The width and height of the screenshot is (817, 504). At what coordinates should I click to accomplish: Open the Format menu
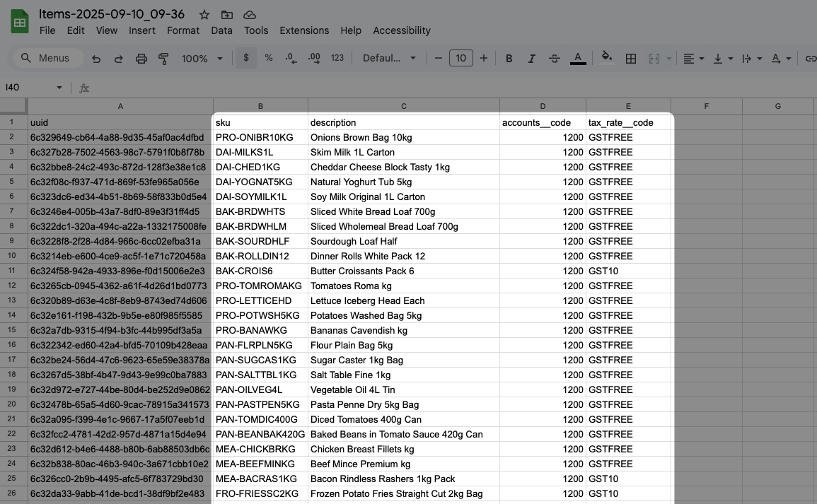183,30
